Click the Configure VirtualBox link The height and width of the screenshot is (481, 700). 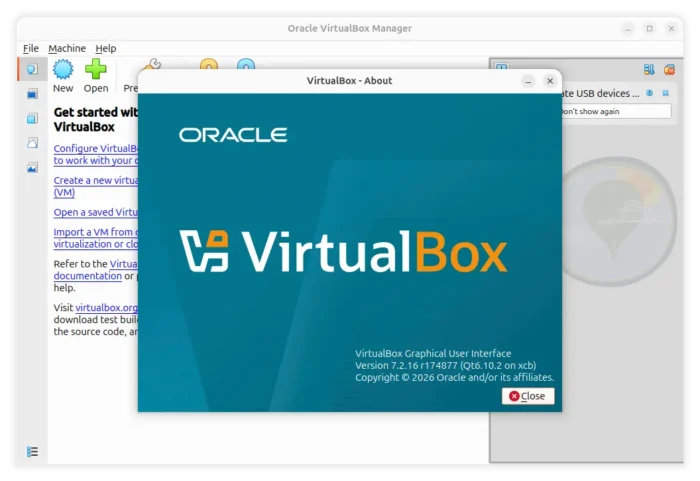96,155
